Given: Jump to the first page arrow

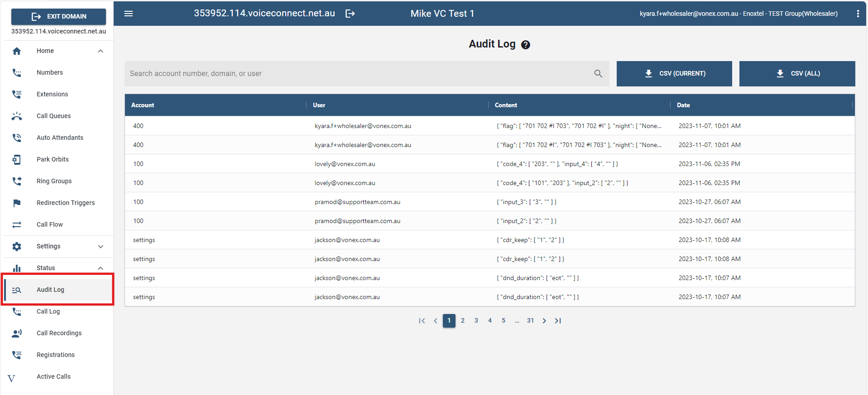Looking at the screenshot, I should (422, 321).
